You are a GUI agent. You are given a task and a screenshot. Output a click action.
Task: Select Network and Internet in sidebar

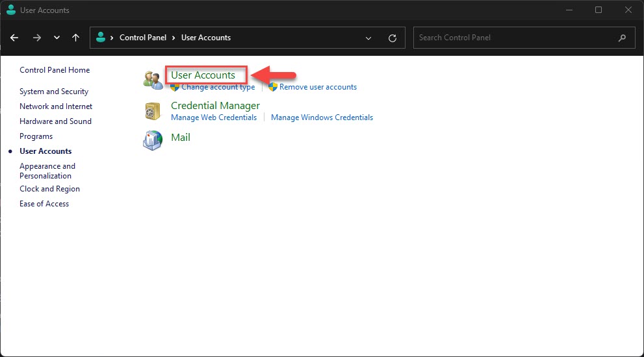point(56,106)
